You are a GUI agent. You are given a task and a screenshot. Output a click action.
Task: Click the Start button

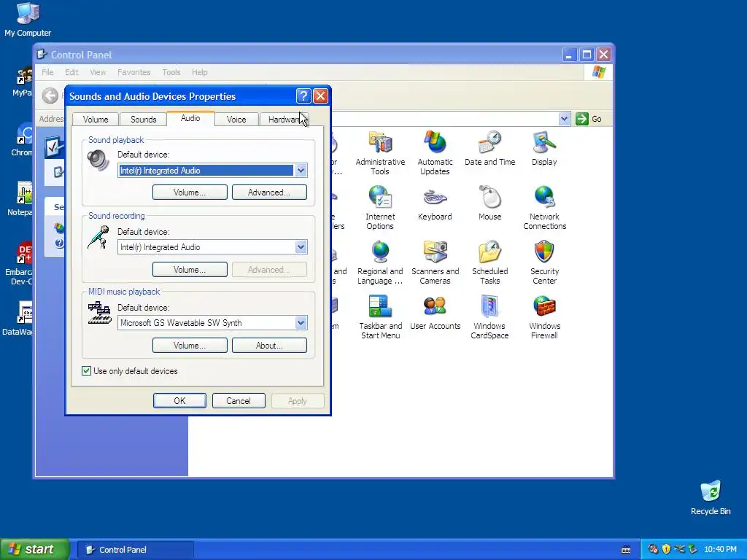pos(34,550)
